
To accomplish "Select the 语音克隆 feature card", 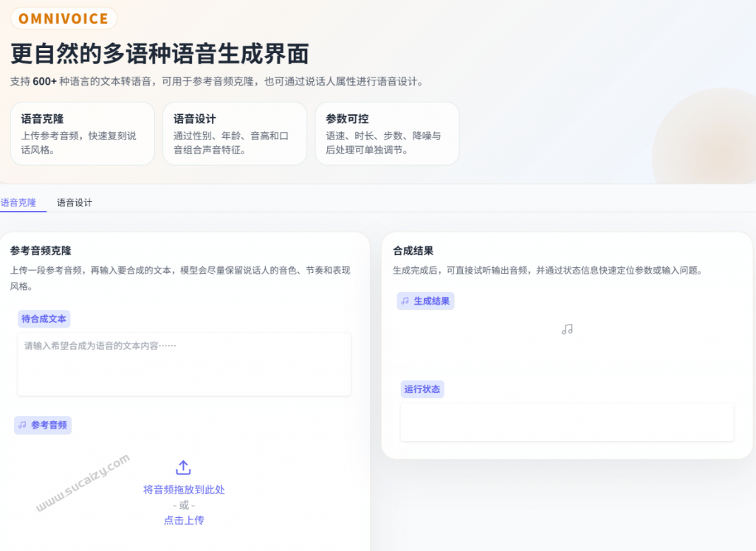I will coord(83,134).
